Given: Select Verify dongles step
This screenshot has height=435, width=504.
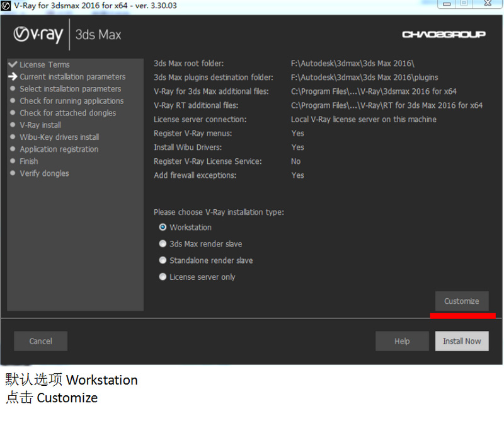Looking at the screenshot, I should [44, 173].
